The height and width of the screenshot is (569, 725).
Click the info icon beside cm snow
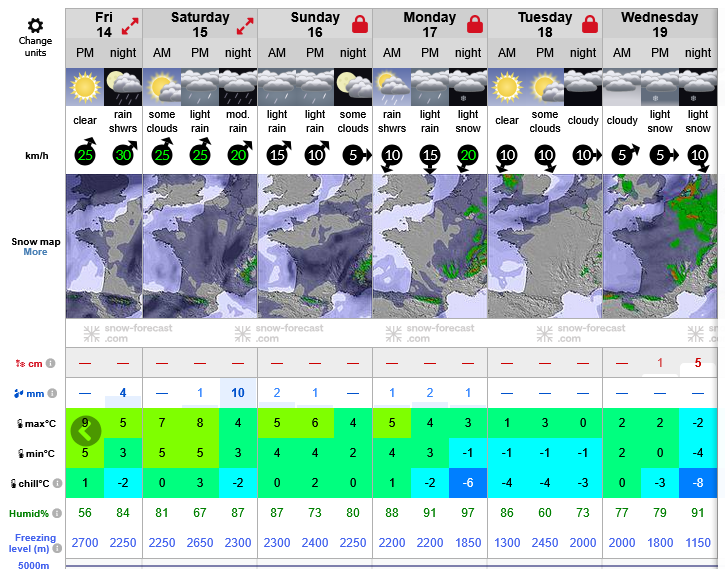(x=50, y=363)
